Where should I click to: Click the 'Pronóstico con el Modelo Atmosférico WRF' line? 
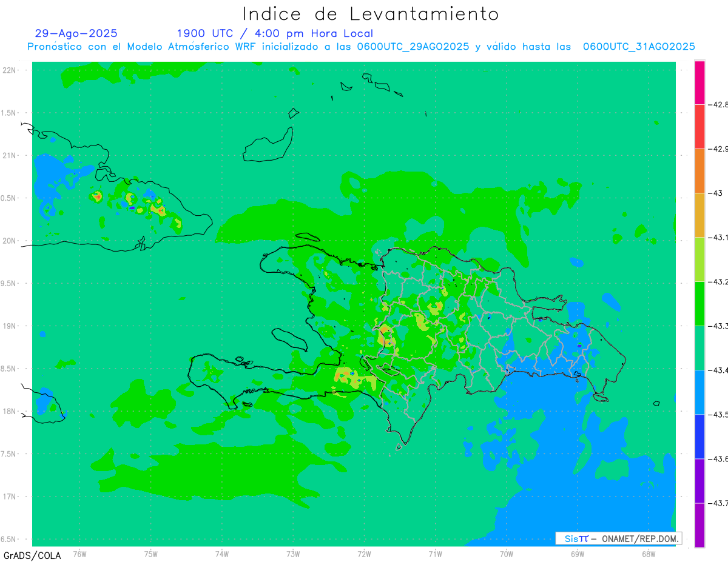361,47
